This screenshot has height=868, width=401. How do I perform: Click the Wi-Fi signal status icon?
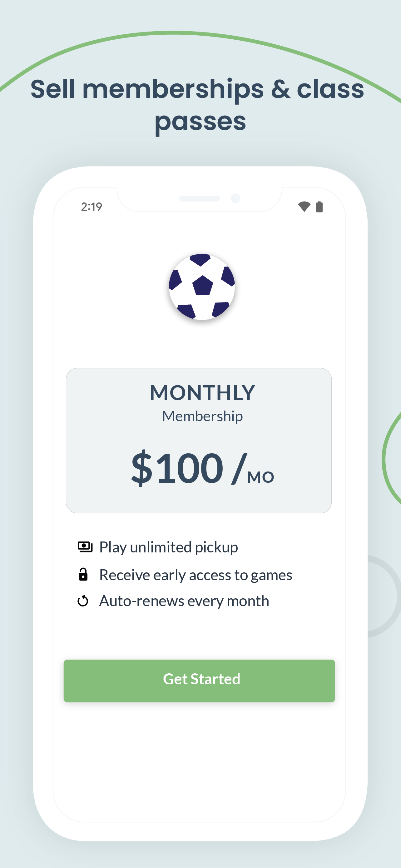(x=304, y=207)
